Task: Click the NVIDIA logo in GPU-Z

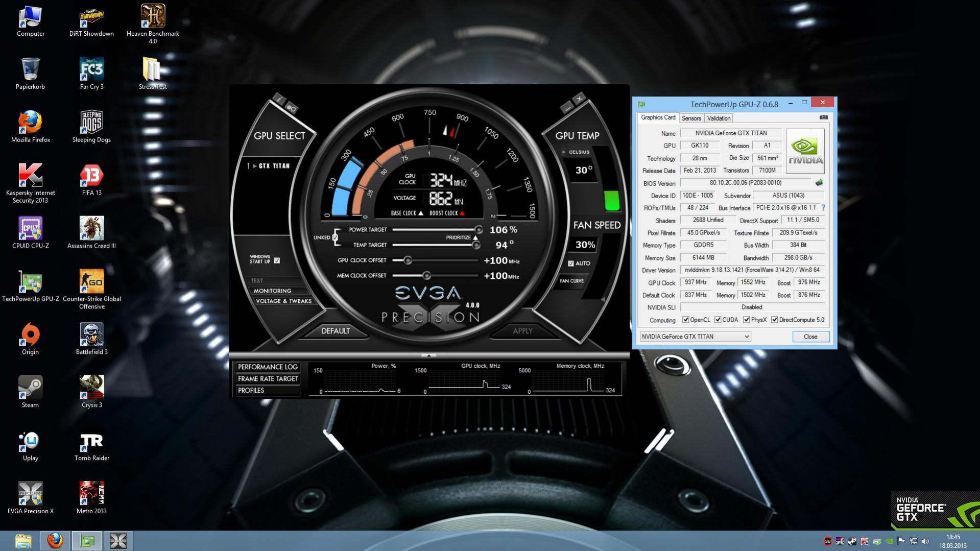Action: coord(805,152)
